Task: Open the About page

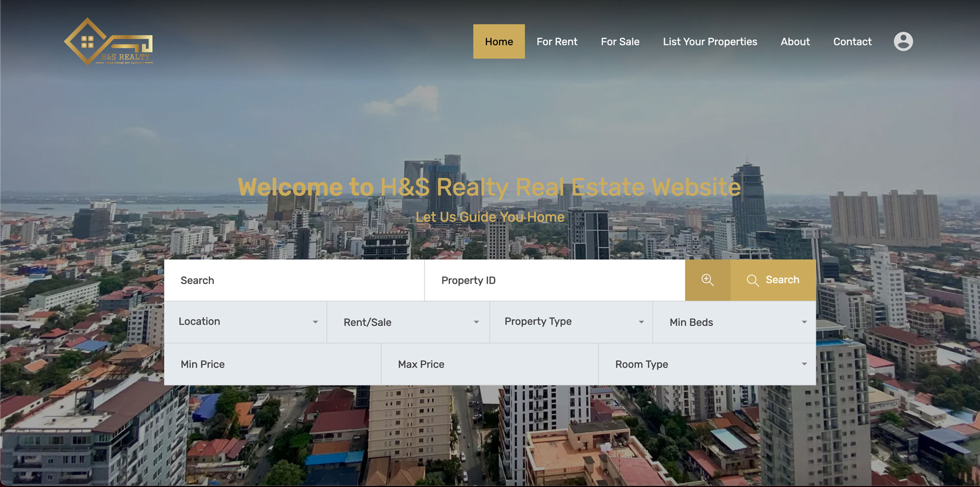Action: coord(795,41)
